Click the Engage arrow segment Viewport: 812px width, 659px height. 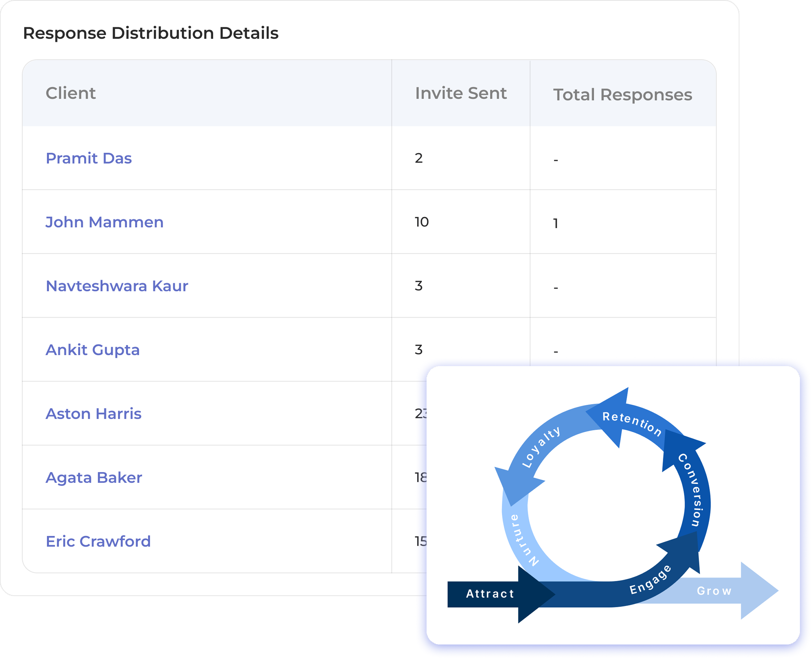650,579
